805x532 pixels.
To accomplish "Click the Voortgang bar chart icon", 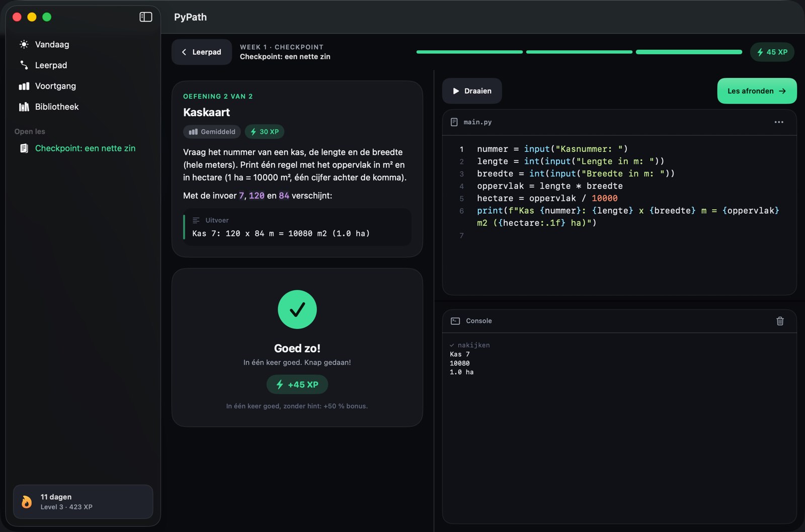I will point(24,86).
